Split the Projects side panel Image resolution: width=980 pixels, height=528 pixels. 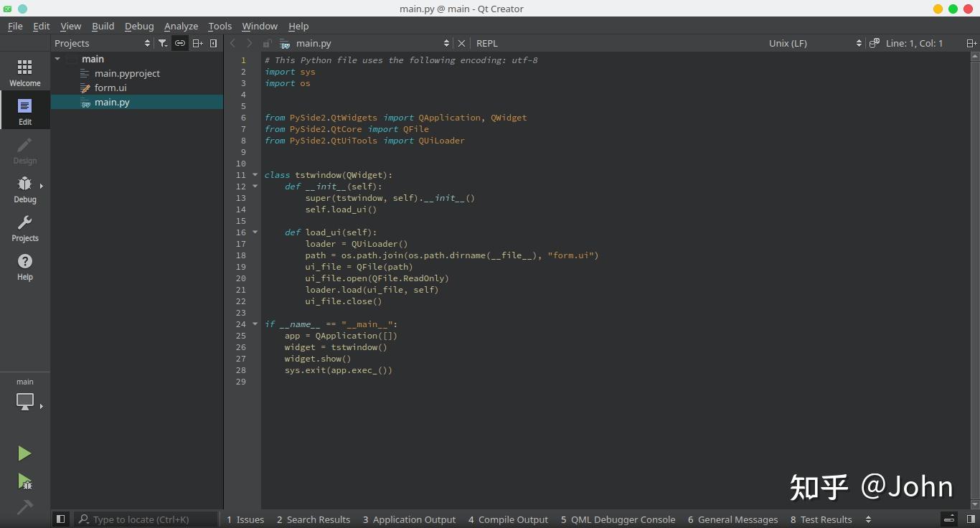coord(197,43)
